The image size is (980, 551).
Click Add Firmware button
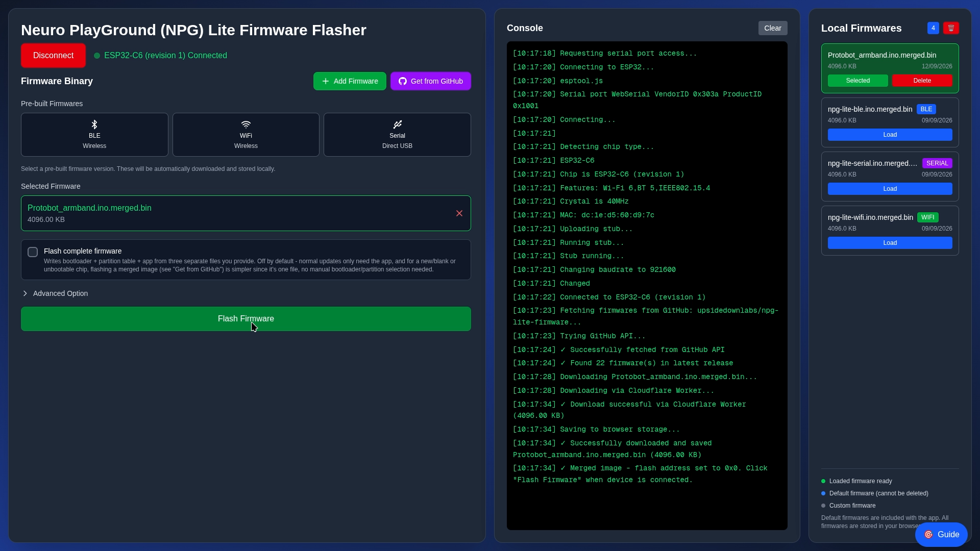pos(350,81)
